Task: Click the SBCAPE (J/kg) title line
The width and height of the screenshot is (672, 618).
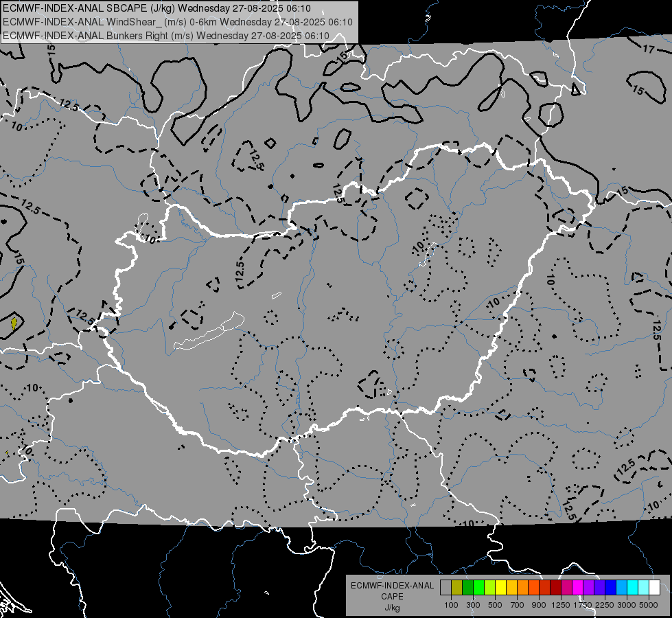Action: coord(157,8)
